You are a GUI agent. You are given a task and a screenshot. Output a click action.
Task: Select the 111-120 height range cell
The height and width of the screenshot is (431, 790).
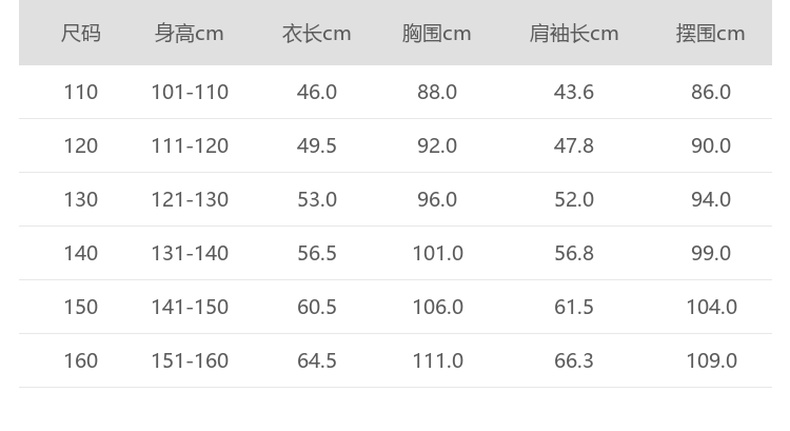pyautogui.click(x=190, y=146)
